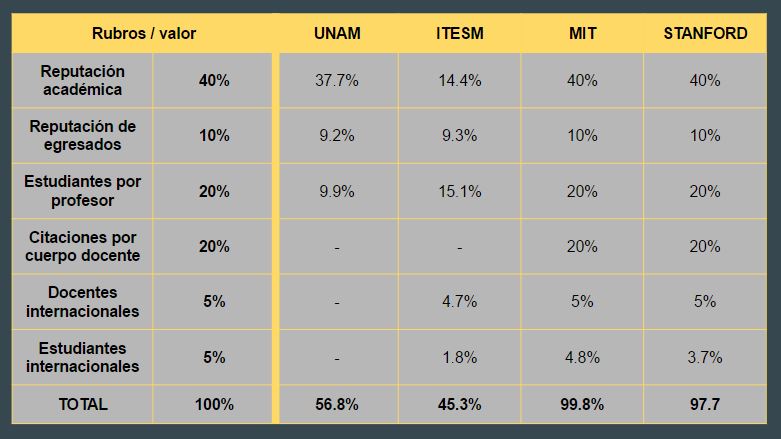
Task: Select the Docentes internacionales row label
Action: [83, 301]
